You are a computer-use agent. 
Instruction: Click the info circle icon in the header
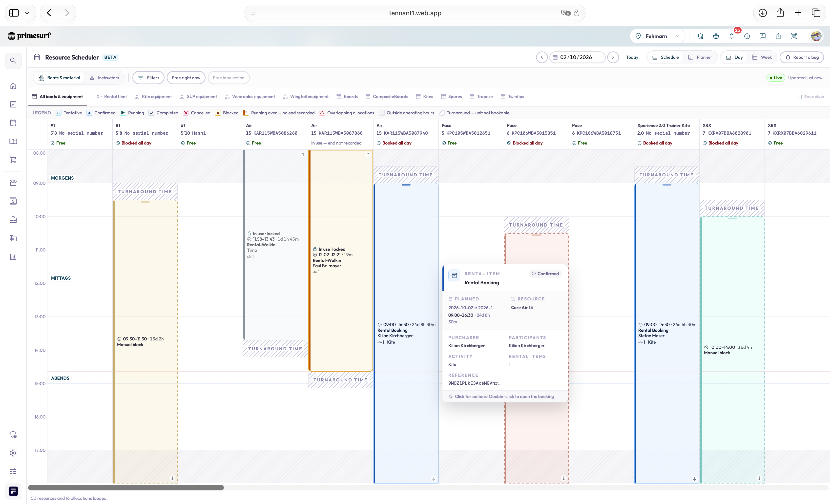click(747, 36)
